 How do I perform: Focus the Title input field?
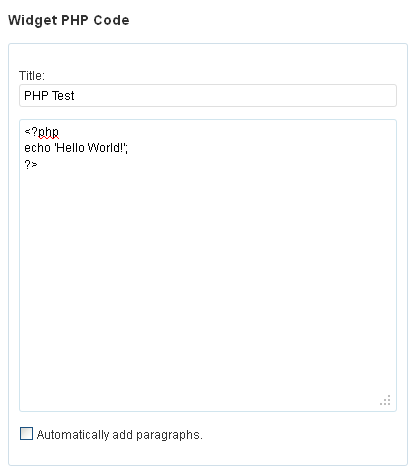208,96
